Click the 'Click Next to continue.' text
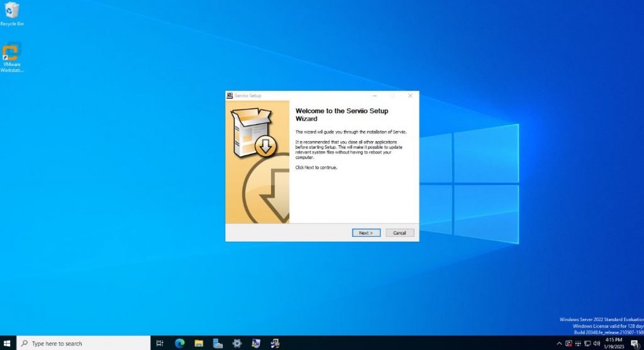644x350 pixels. tap(316, 167)
